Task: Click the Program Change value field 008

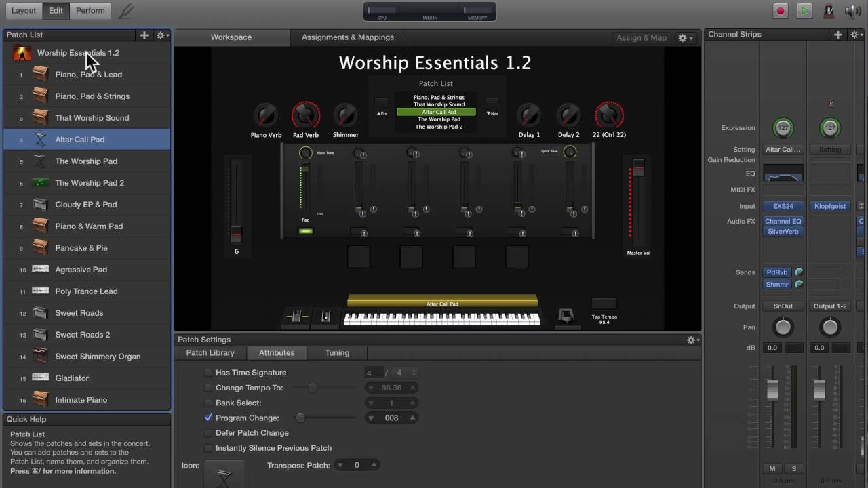Action: tap(392, 418)
